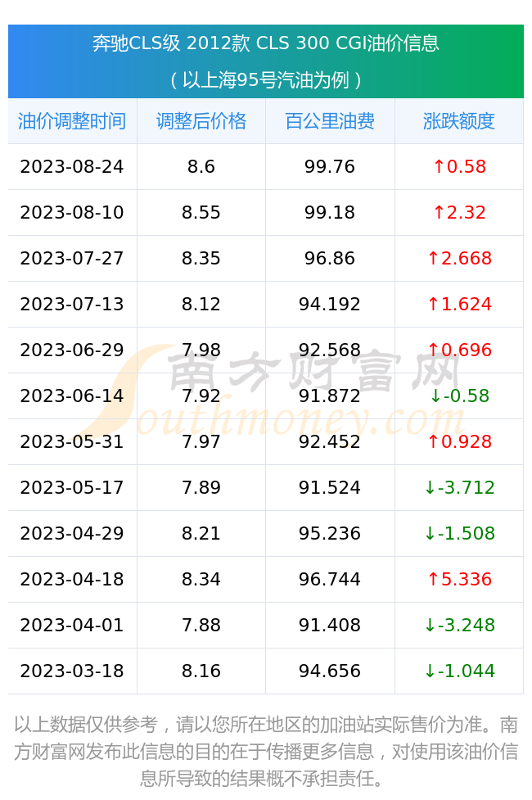Select date cell 2023-06-14
This screenshot has width=532, height=800.
[72, 396]
